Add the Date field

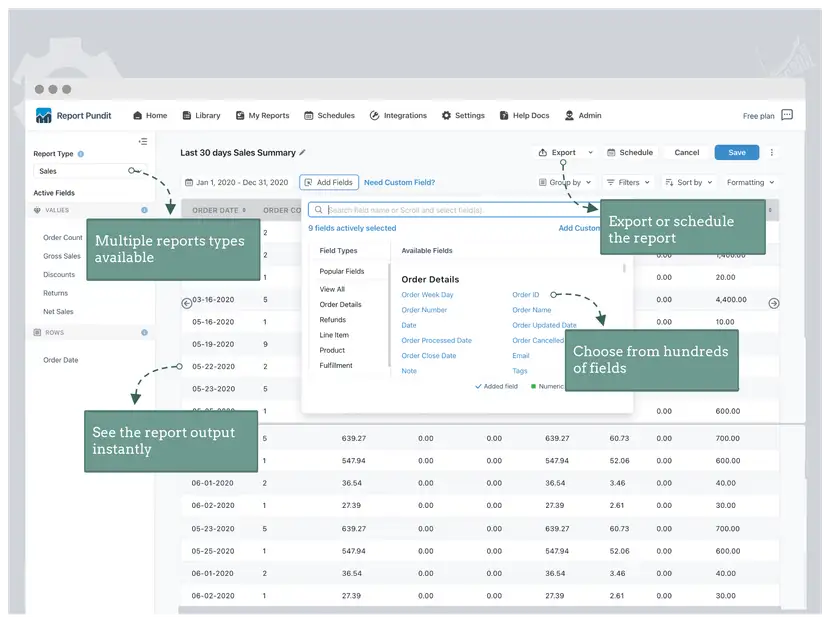coord(409,326)
